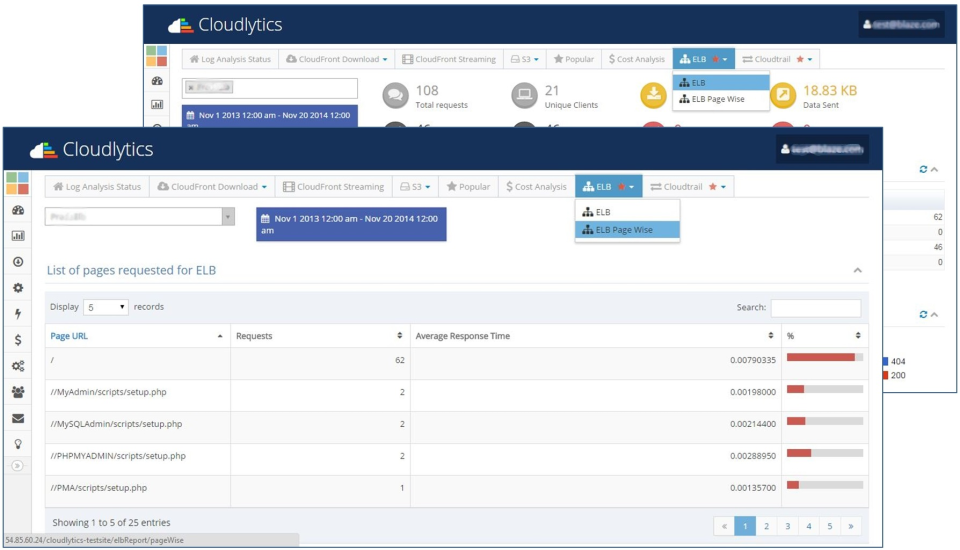This screenshot has height=550, width=960.
Task: Click the refresh icon beside the upper panel in back window
Action: pyautogui.click(x=923, y=169)
